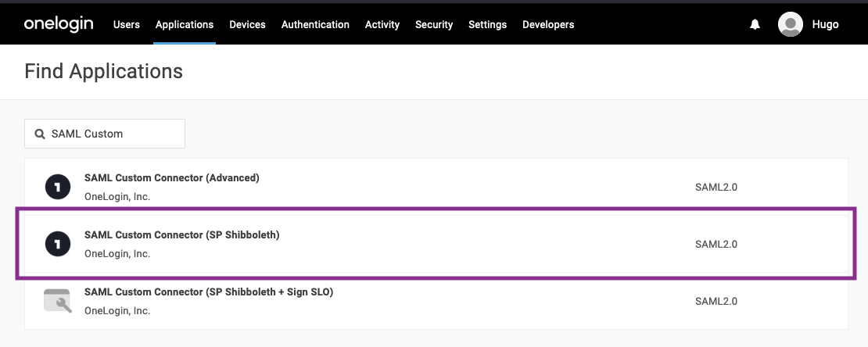Click icon of SAML Custom Connector (Advanced)
This screenshot has width=868, height=347.
pos(58,187)
